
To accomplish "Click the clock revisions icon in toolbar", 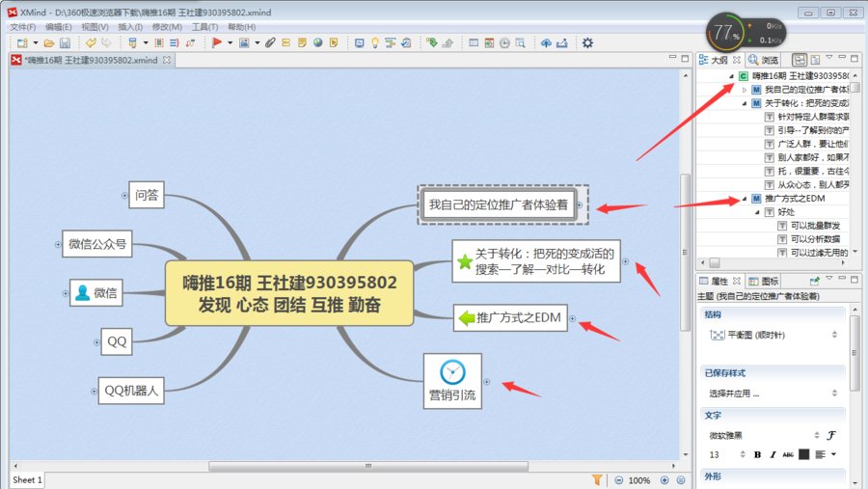I will tap(504, 42).
